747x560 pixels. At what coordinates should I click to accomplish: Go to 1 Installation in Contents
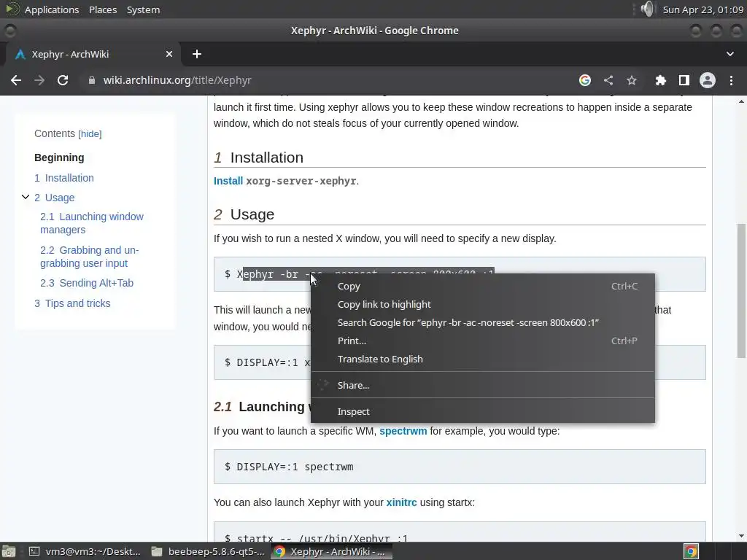click(64, 178)
